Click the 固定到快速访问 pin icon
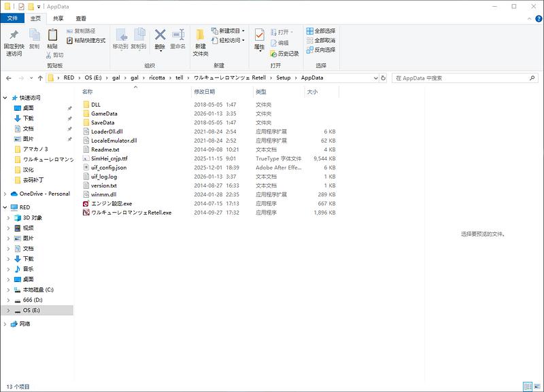The image size is (544, 392). coord(14,36)
